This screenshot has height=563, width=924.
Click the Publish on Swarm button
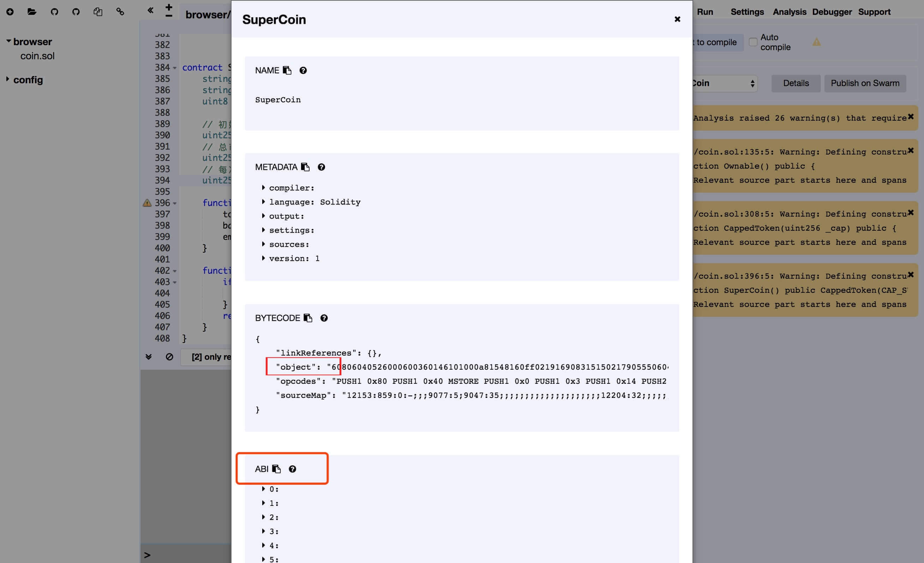pos(865,83)
